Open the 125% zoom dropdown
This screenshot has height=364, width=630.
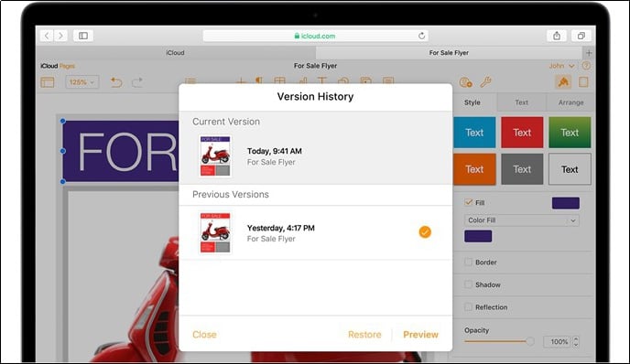tap(82, 82)
